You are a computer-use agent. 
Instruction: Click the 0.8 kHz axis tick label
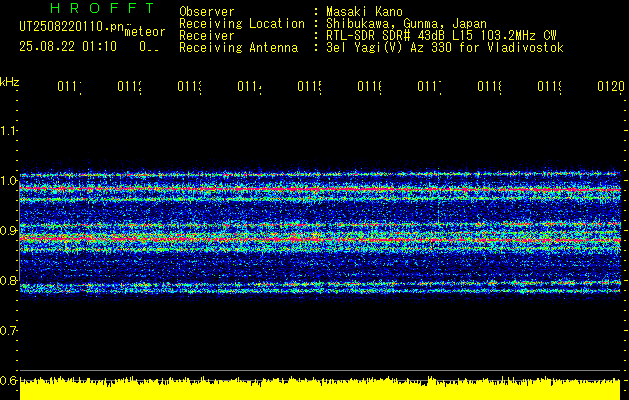coord(8,280)
